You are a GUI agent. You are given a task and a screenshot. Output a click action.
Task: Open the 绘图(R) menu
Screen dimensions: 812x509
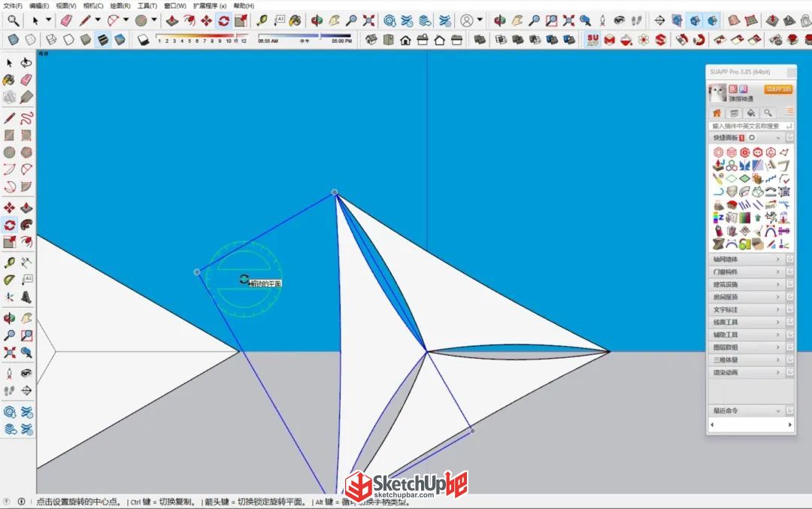pos(120,6)
